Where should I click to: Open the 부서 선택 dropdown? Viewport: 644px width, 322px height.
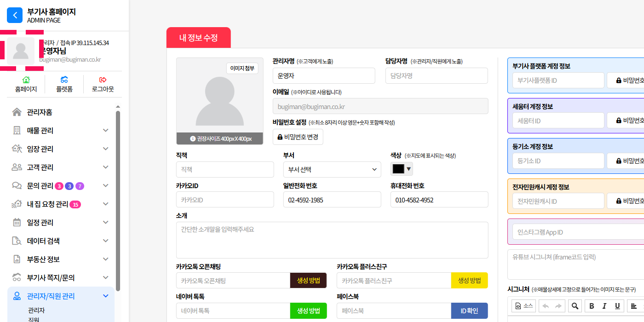(x=332, y=170)
